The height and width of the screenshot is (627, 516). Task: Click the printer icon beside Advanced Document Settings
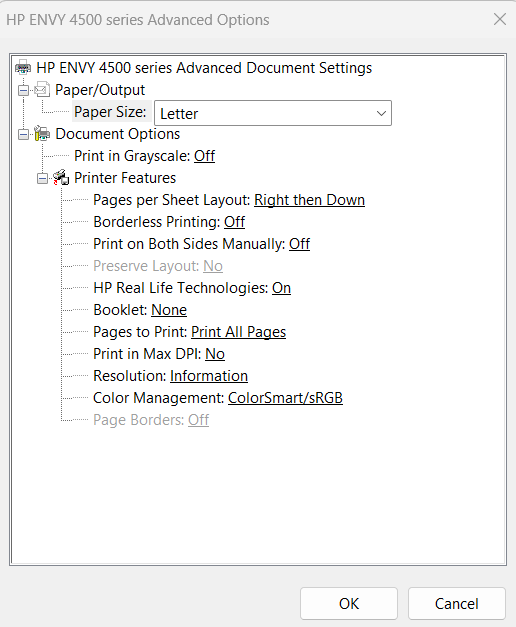coord(23,68)
